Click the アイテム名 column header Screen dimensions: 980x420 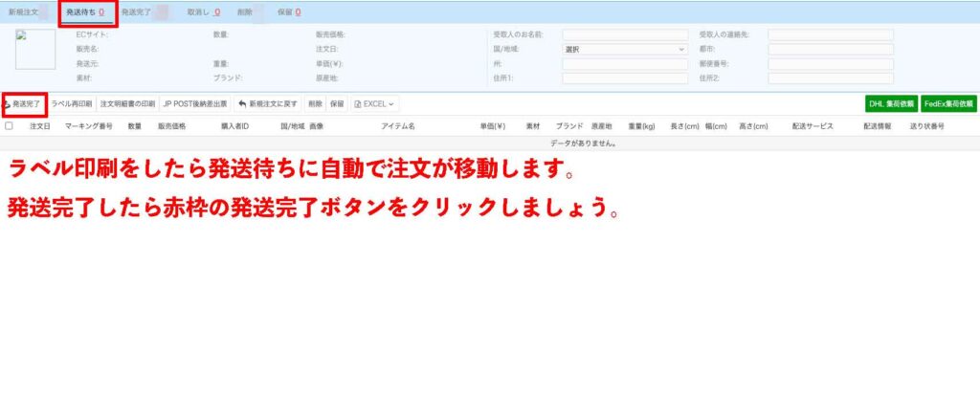398,125
